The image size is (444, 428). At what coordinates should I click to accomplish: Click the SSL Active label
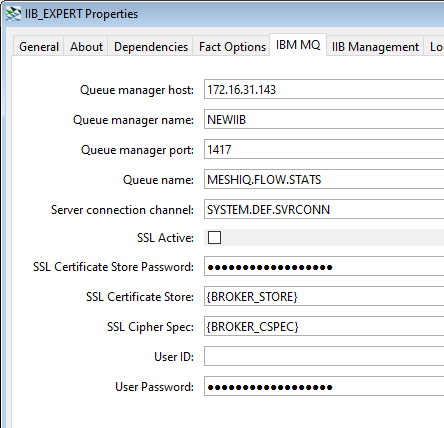click(x=165, y=238)
